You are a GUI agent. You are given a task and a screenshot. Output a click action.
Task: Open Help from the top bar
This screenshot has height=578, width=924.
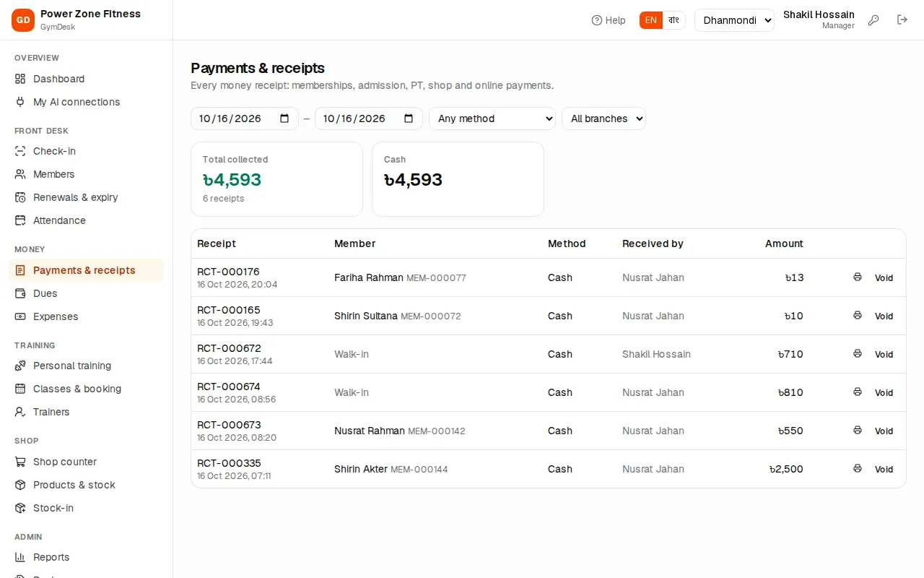609,20
